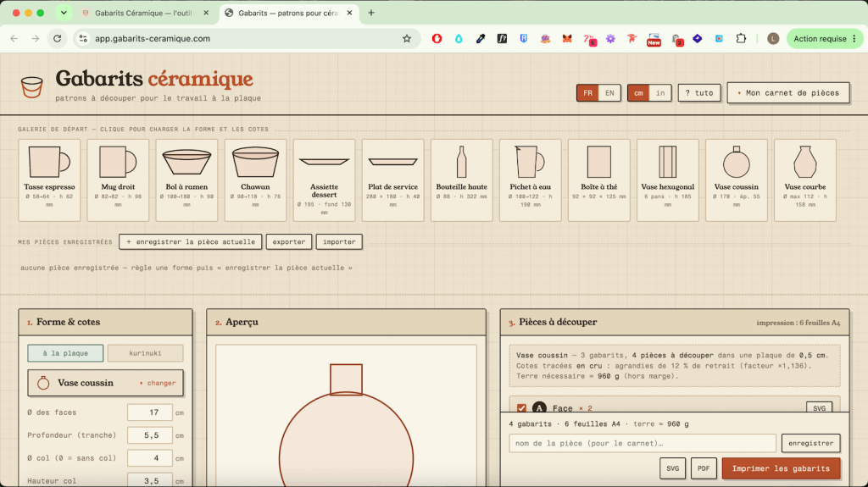This screenshot has height=487, width=868.
Task: Choose the Bol à ramen template
Action: click(186, 180)
